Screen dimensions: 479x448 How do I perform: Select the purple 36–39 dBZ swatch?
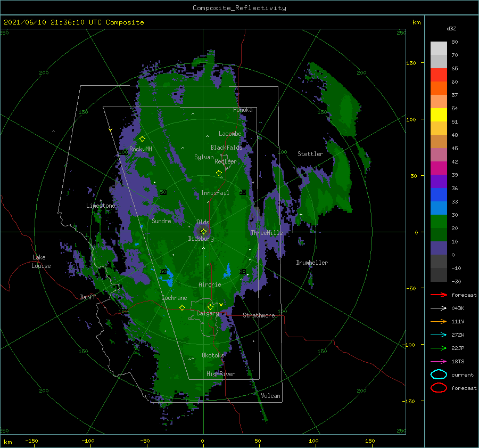click(439, 182)
